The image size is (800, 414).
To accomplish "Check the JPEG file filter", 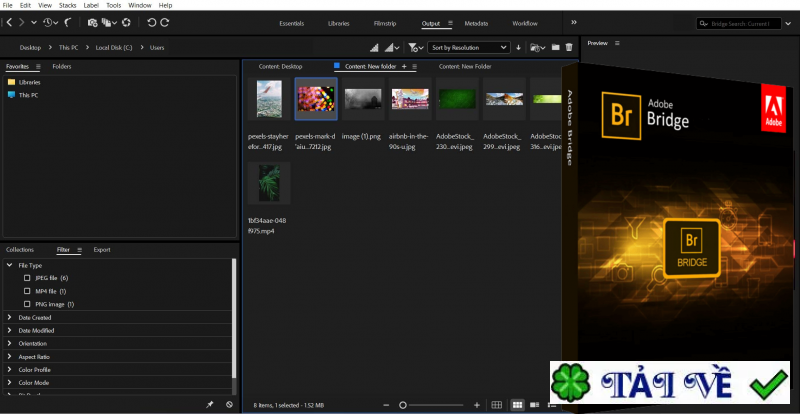I will pos(27,277).
